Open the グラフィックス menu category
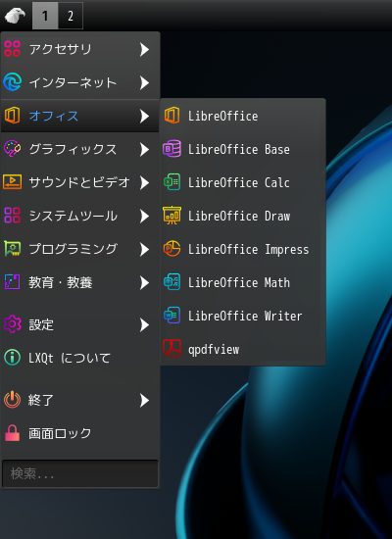392x539 pixels. pos(79,150)
